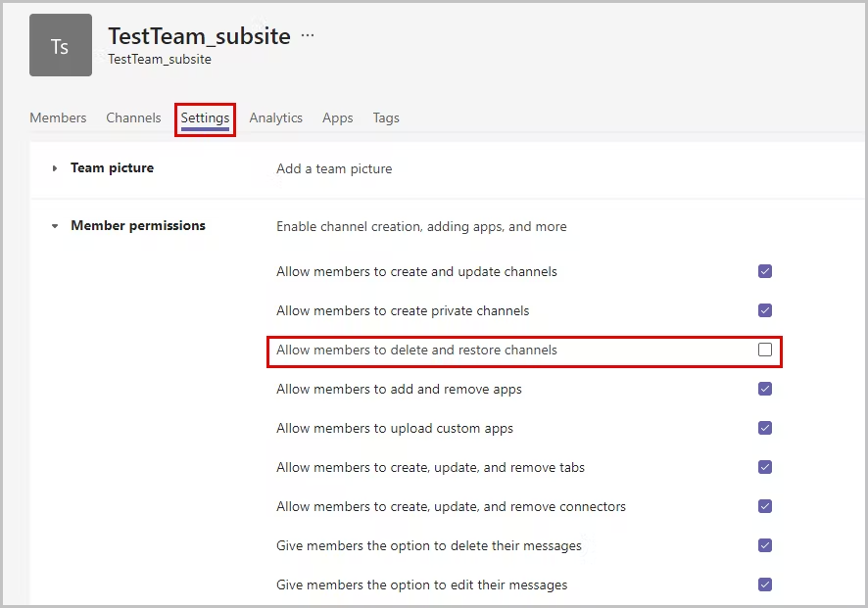This screenshot has width=868, height=608.
Task: Uncheck allow members to upload custom apps
Action: (x=765, y=428)
